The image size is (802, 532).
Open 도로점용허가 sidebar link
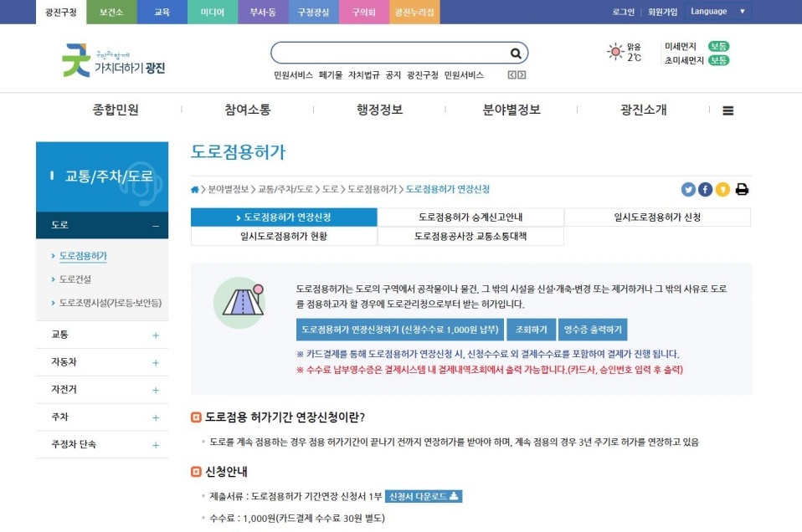[83, 256]
